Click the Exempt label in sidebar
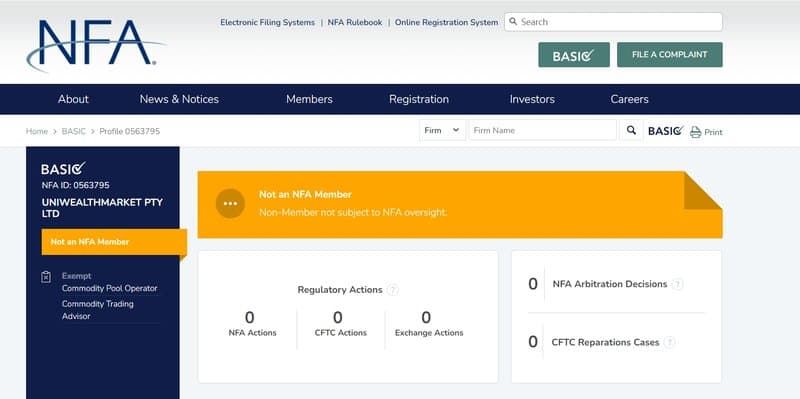Image resolution: width=800 pixels, height=399 pixels. tap(77, 276)
